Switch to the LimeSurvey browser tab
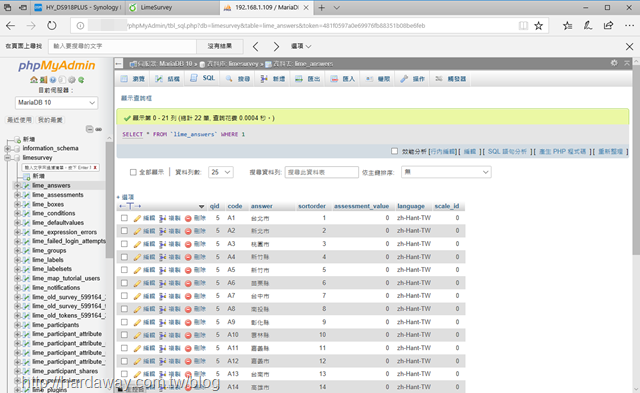 (172, 8)
